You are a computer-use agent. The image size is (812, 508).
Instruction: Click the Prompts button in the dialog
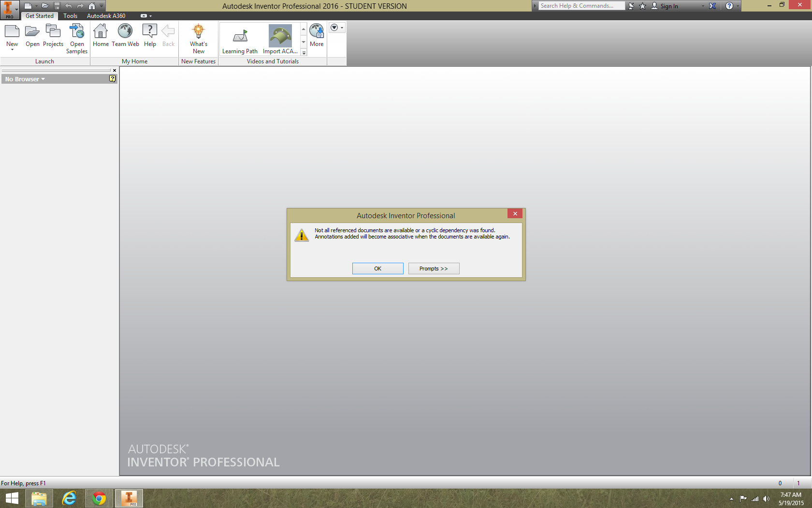(x=434, y=268)
